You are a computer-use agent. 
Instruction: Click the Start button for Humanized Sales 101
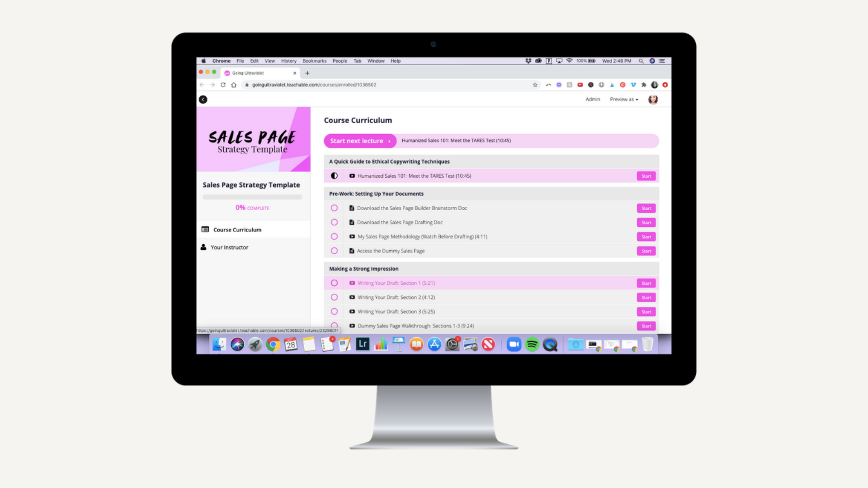click(646, 176)
